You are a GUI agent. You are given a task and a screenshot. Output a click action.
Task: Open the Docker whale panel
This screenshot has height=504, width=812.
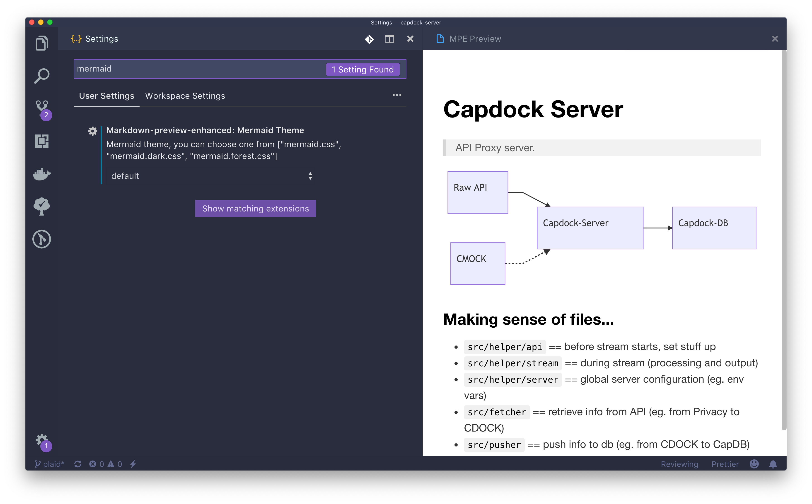click(42, 174)
